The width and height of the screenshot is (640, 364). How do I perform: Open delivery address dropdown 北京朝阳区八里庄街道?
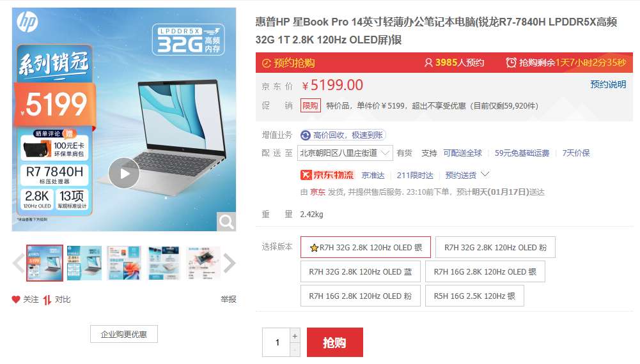tap(345, 153)
